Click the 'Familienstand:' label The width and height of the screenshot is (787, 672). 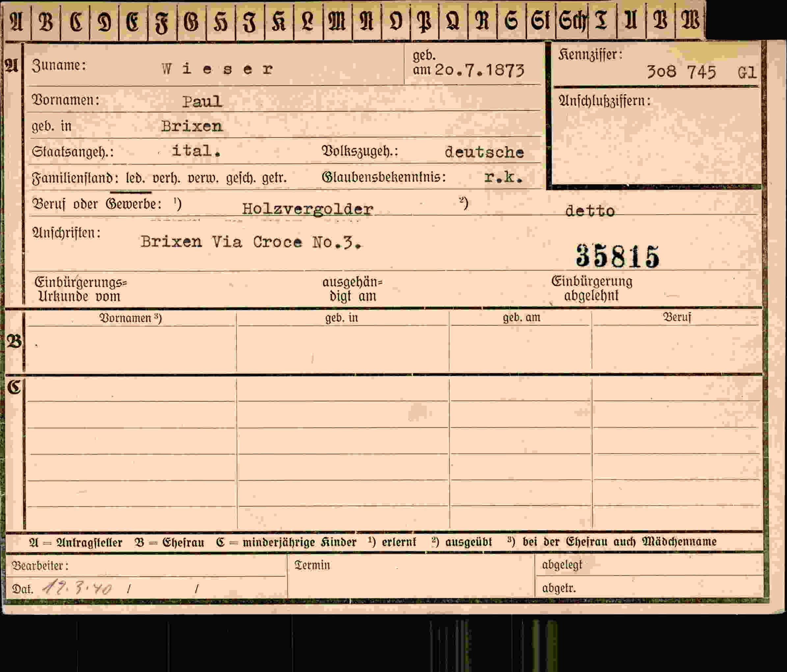point(75,178)
